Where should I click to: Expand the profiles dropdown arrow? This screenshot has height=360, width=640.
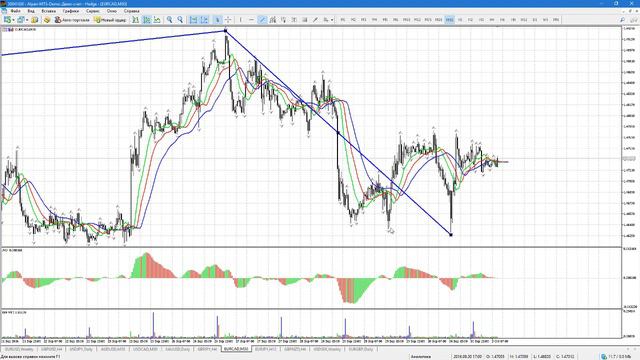(27, 20)
